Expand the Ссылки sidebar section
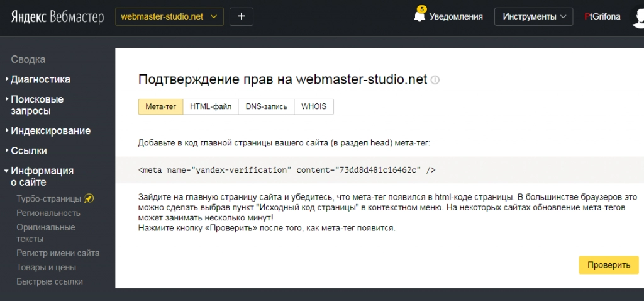644x301 pixels. 29,151
